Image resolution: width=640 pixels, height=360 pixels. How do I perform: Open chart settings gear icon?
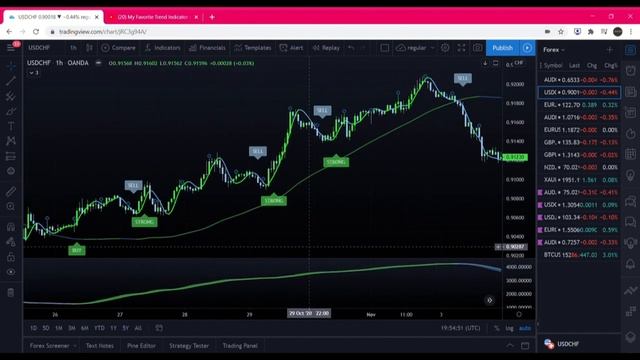445,48
